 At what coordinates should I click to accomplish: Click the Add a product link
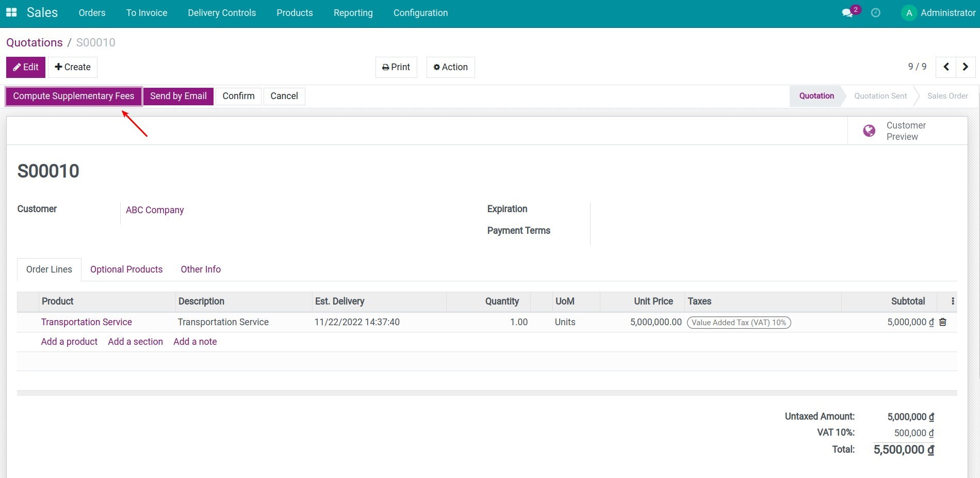69,342
